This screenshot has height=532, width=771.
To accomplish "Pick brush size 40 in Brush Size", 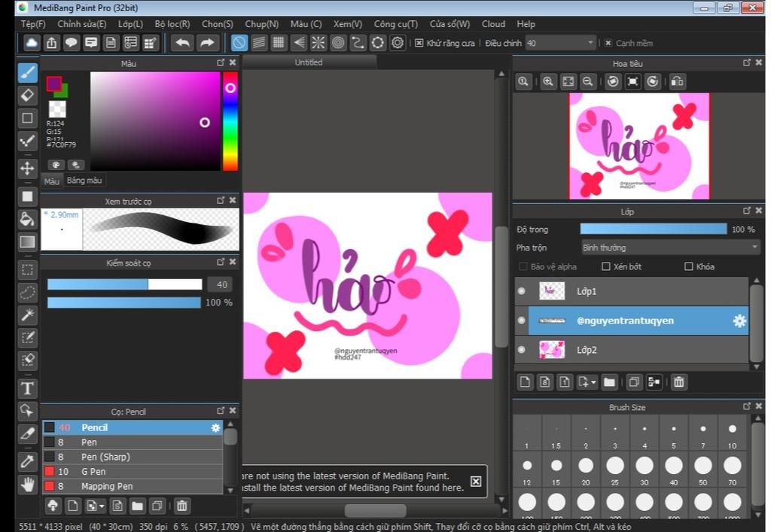I will point(674,470).
